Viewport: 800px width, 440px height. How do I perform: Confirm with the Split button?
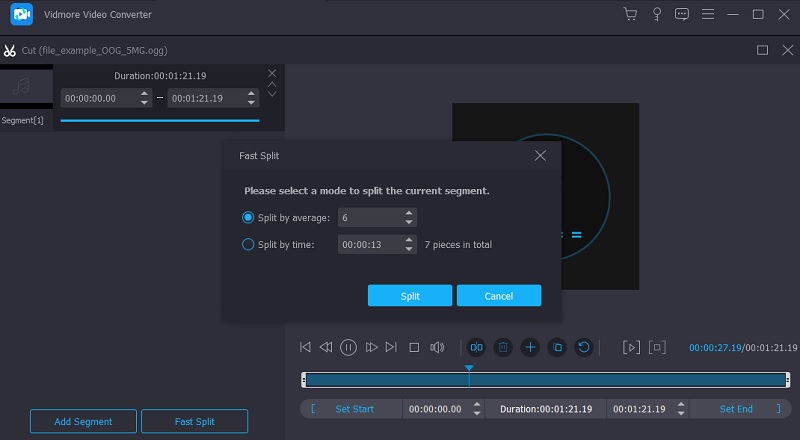(x=410, y=296)
